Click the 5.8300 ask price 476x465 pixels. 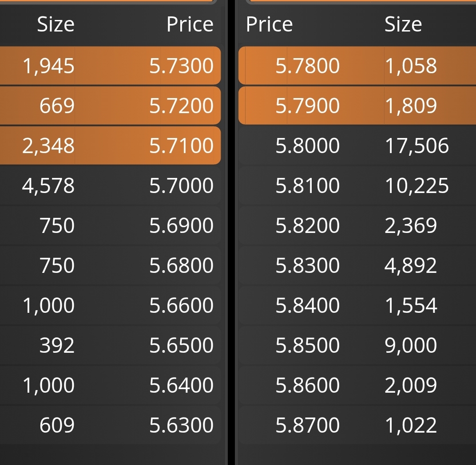pyautogui.click(x=308, y=265)
